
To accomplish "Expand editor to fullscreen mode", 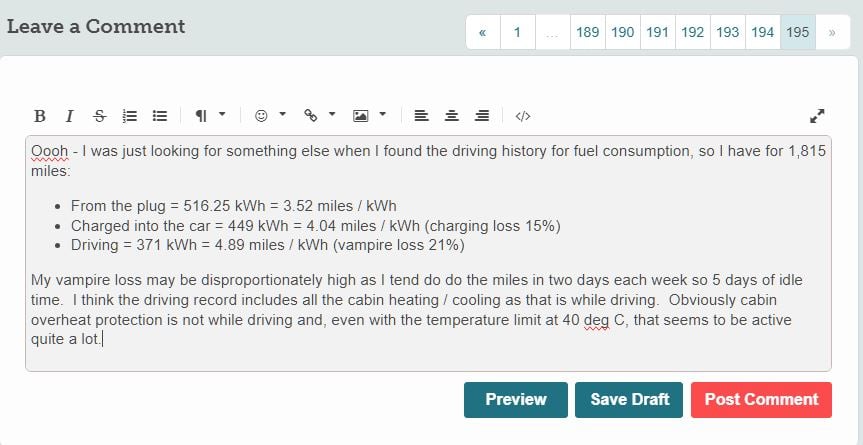I will (817, 116).
